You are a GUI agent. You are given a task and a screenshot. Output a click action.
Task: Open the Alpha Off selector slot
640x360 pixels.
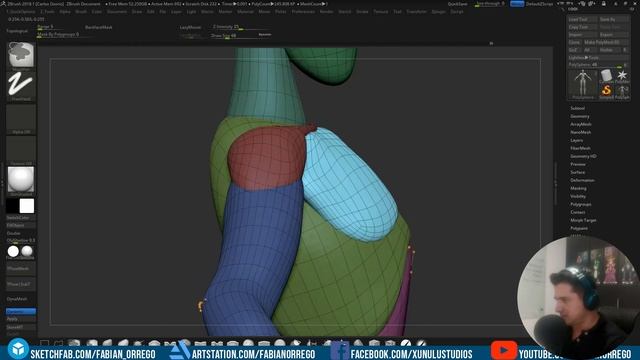(x=21, y=119)
